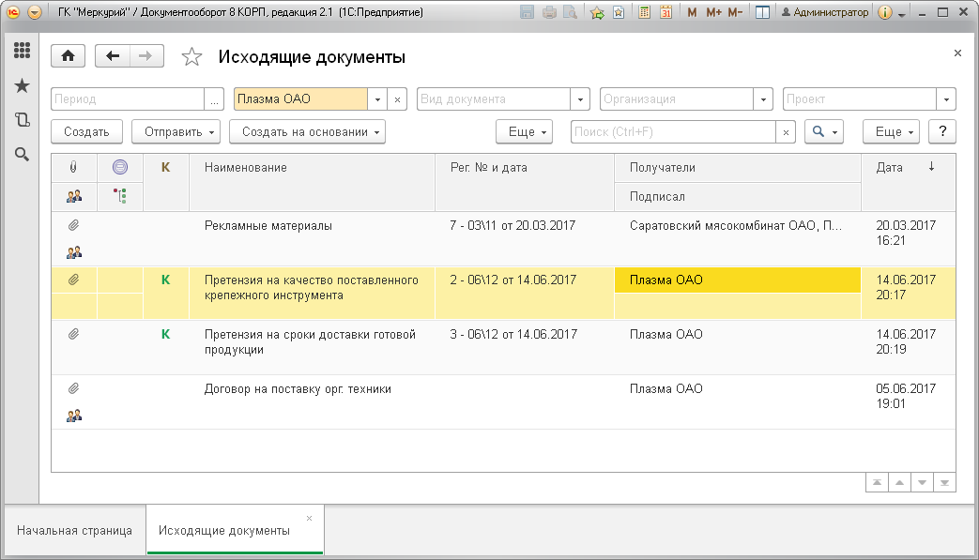Viewport: 979px width, 560px height.
Task: Open search magnifier dropdown button
Action: point(824,131)
